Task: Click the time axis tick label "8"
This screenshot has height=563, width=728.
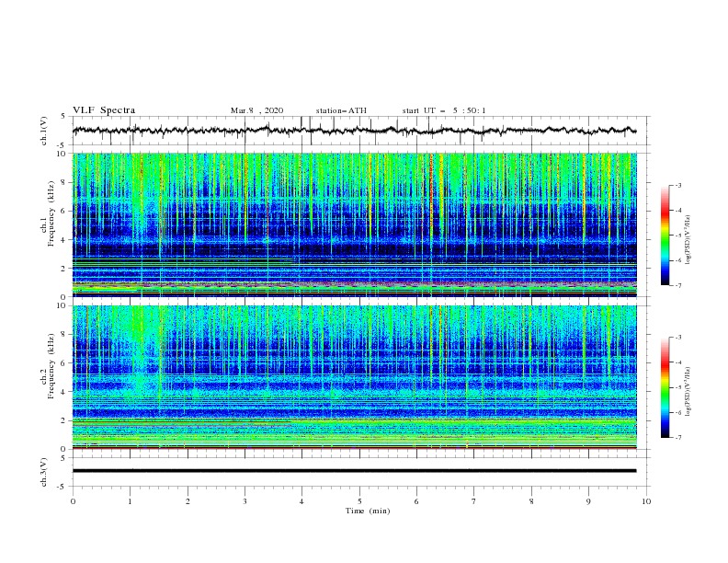Action: click(531, 501)
